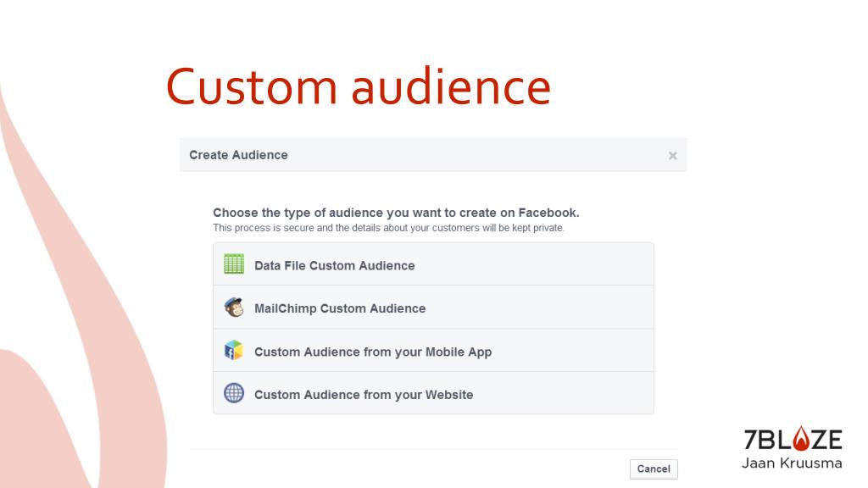
Task: Click the Mobile App cube icon
Action: pyautogui.click(x=234, y=350)
